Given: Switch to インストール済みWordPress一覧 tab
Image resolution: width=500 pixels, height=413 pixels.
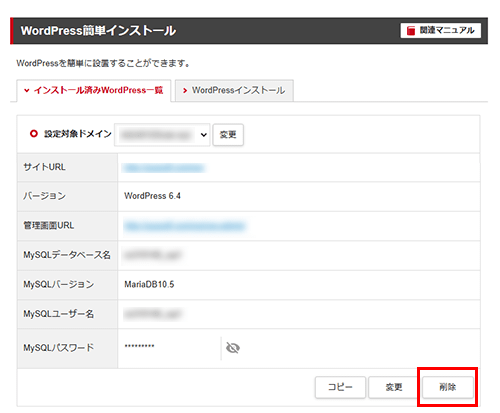Looking at the screenshot, I should coord(94,90).
